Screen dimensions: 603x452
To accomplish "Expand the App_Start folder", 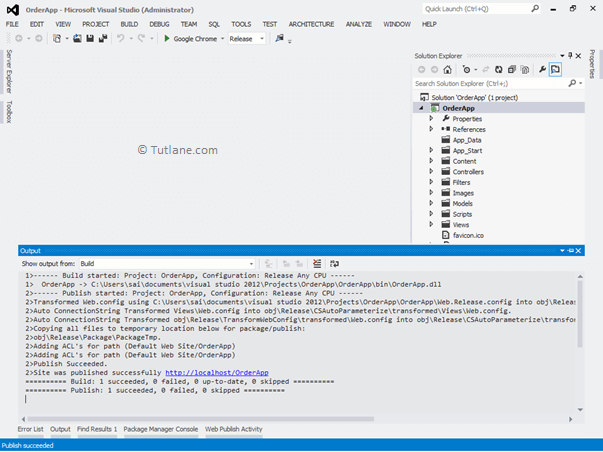I will [431, 150].
